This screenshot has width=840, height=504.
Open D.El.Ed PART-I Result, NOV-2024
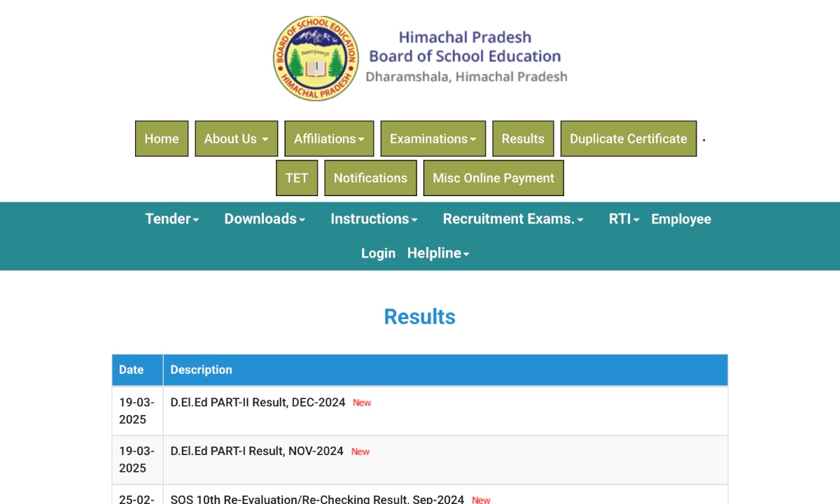tap(257, 451)
